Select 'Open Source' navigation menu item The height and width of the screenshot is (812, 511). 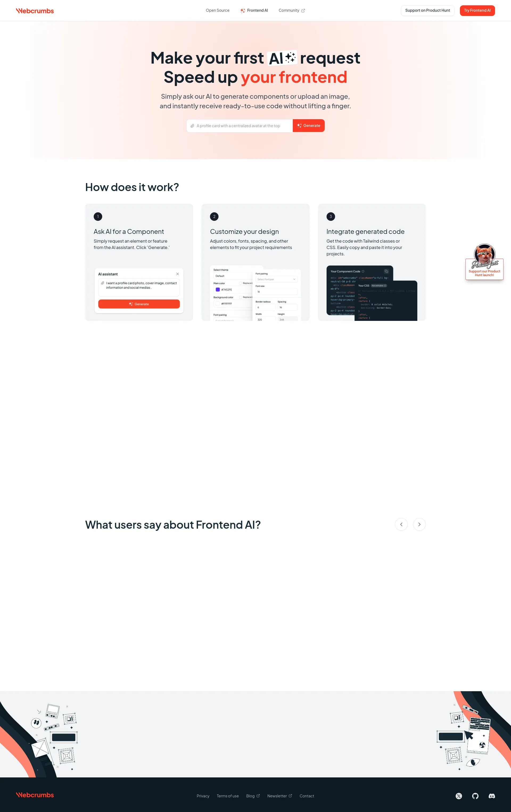(218, 10)
